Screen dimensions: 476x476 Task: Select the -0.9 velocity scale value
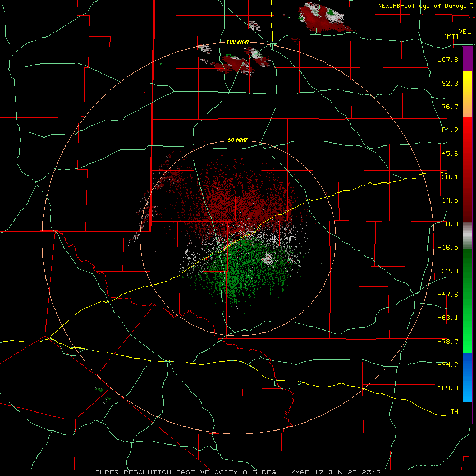coord(450,224)
